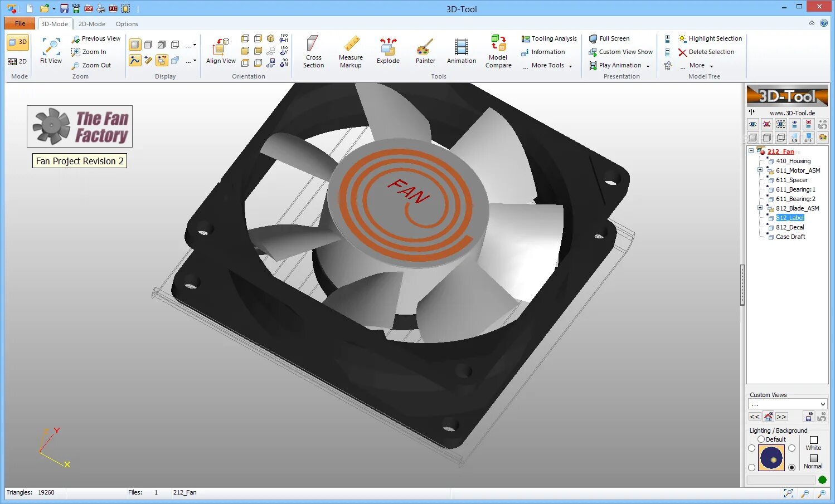This screenshot has width=835, height=504.
Task: Open the Open-file dropdown arrow in quick access toolbar
Action: pyautogui.click(x=54, y=8)
